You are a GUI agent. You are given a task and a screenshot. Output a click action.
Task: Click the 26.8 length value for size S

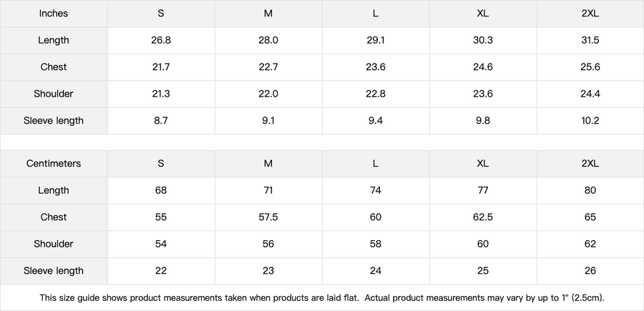tap(161, 40)
